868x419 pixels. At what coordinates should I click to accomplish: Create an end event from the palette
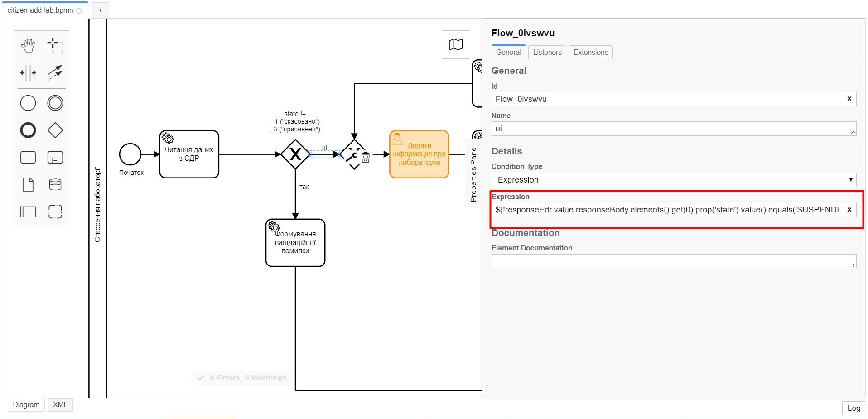pos(28,130)
